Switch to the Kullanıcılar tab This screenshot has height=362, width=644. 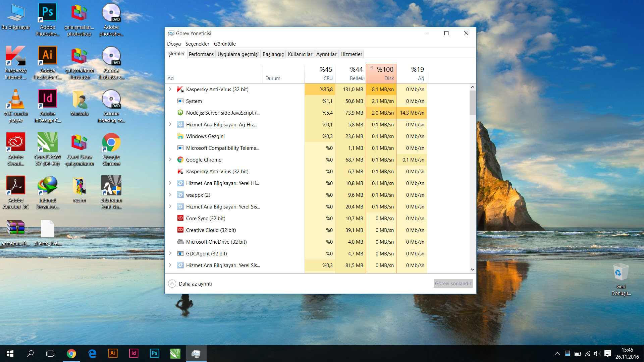tap(300, 54)
